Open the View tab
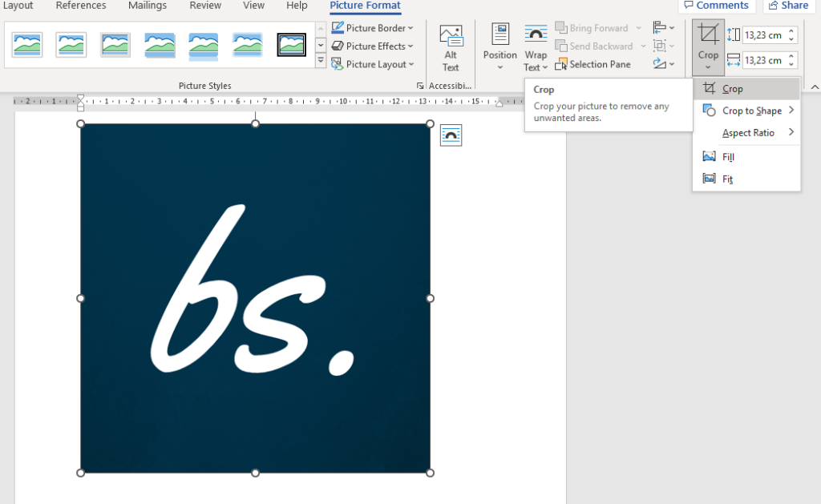 pyautogui.click(x=253, y=6)
